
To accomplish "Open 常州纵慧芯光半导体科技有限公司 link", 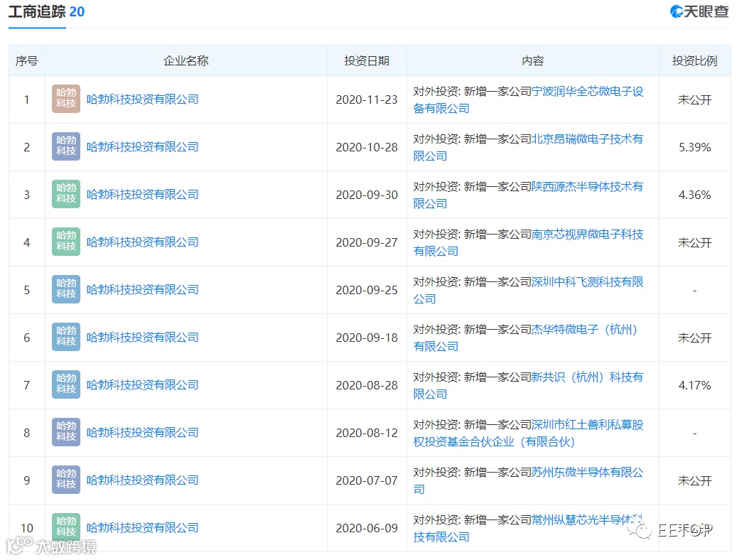I will coord(588,520).
